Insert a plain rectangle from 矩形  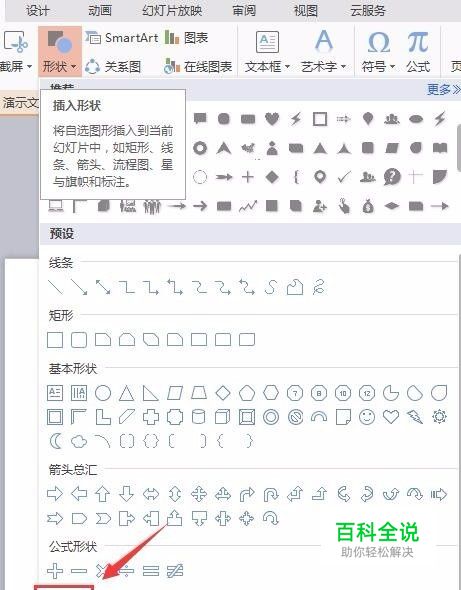tap(55, 340)
